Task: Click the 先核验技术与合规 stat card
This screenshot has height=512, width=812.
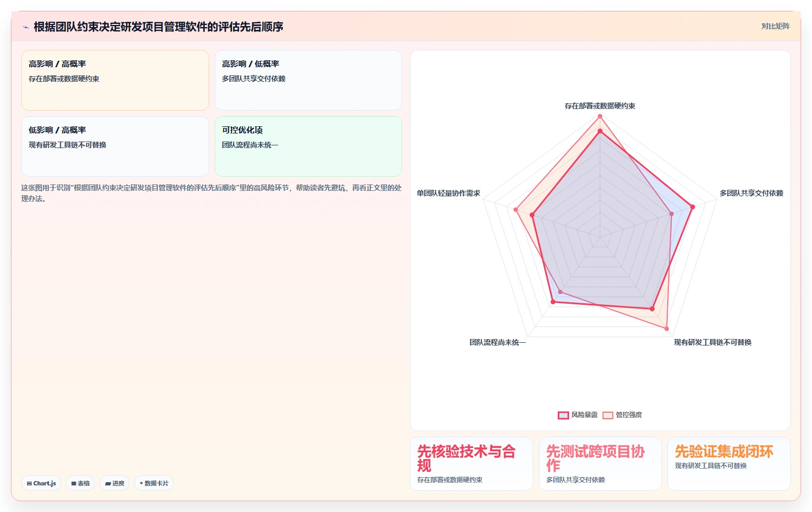Action: (472, 464)
